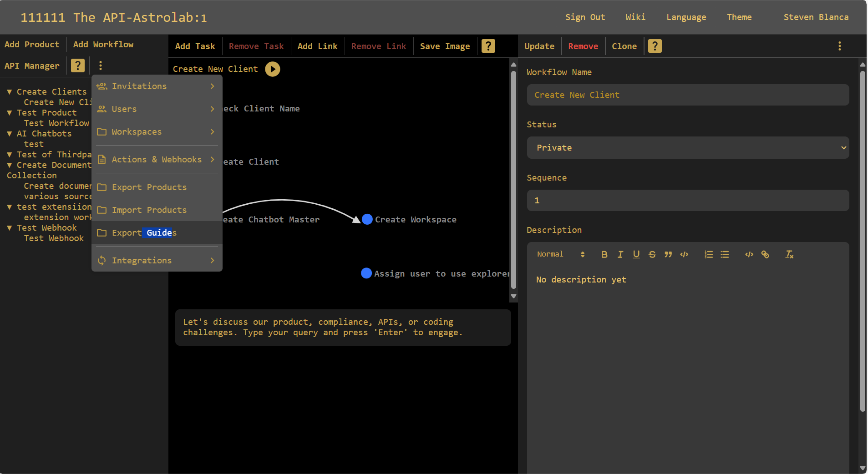Screen dimensions: 868x474
Task: Choose Import Products in the menu
Action: tap(149, 210)
